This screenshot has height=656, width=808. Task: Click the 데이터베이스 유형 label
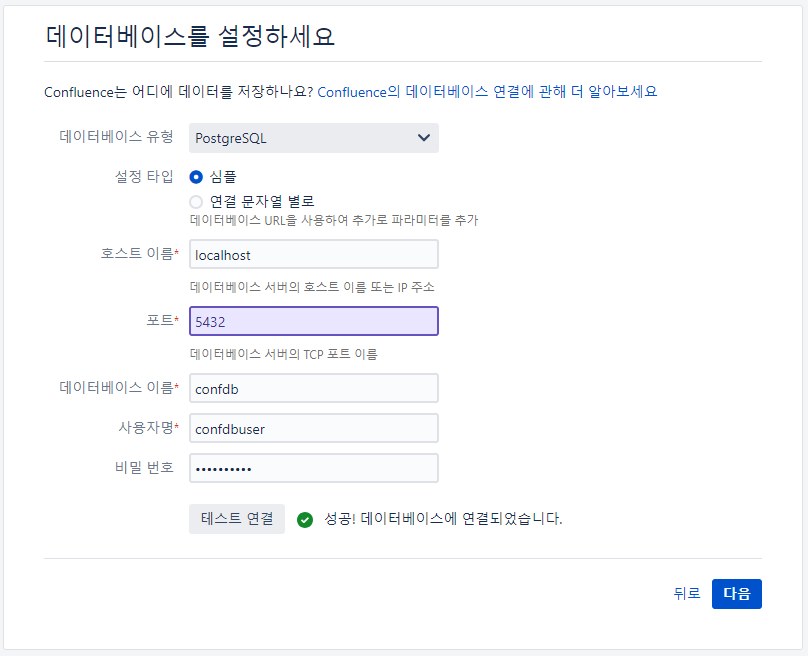coord(116,137)
